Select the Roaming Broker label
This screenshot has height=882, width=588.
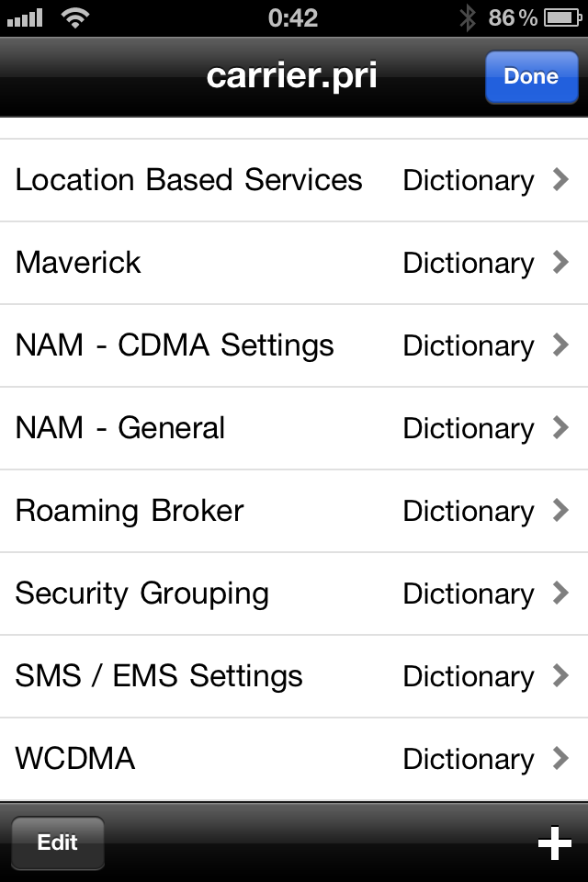[x=130, y=511]
